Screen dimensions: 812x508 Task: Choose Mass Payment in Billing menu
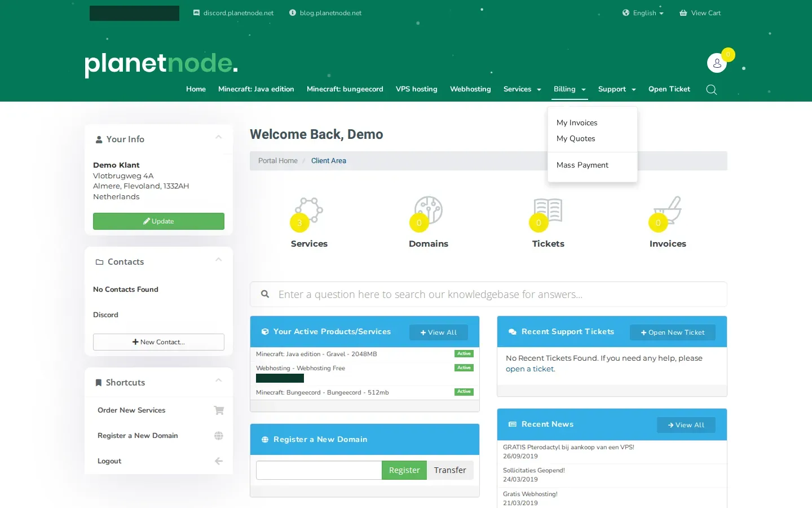pyautogui.click(x=582, y=165)
